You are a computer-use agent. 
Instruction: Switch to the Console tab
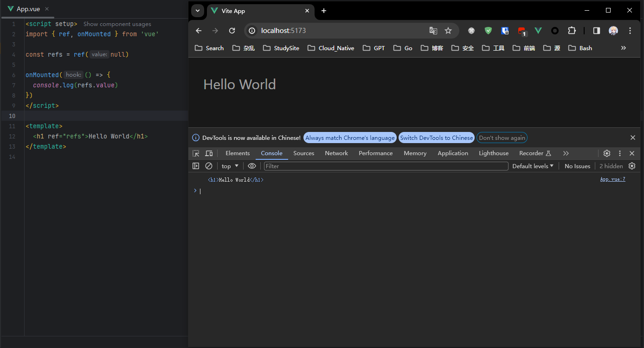272,153
